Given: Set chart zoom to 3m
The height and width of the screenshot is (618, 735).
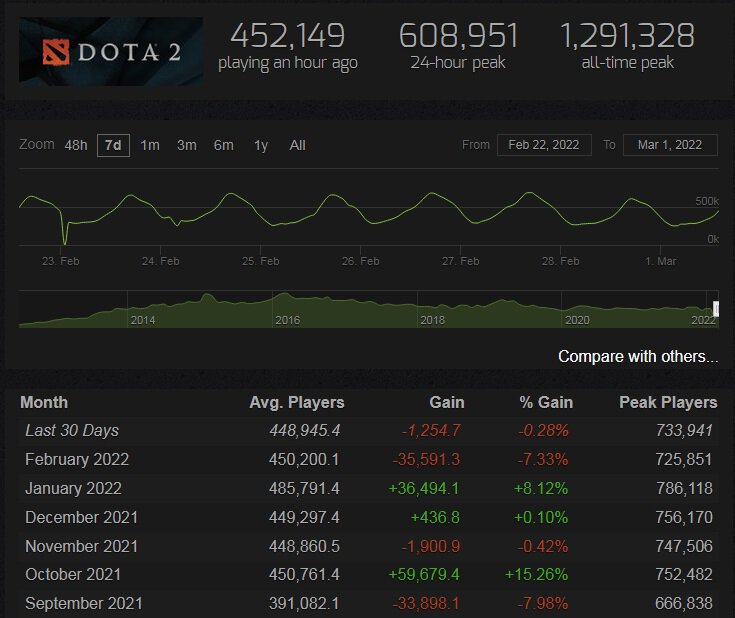Looking at the screenshot, I should click(187, 145).
